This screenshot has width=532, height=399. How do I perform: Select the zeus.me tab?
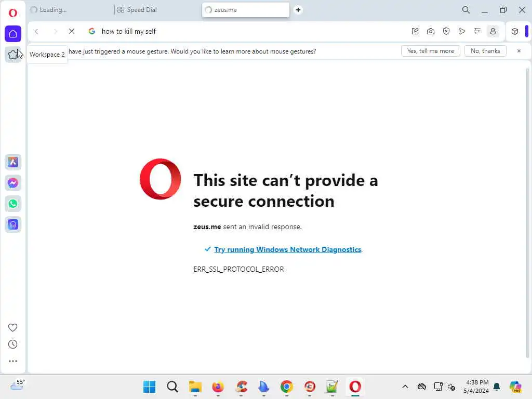click(x=246, y=10)
